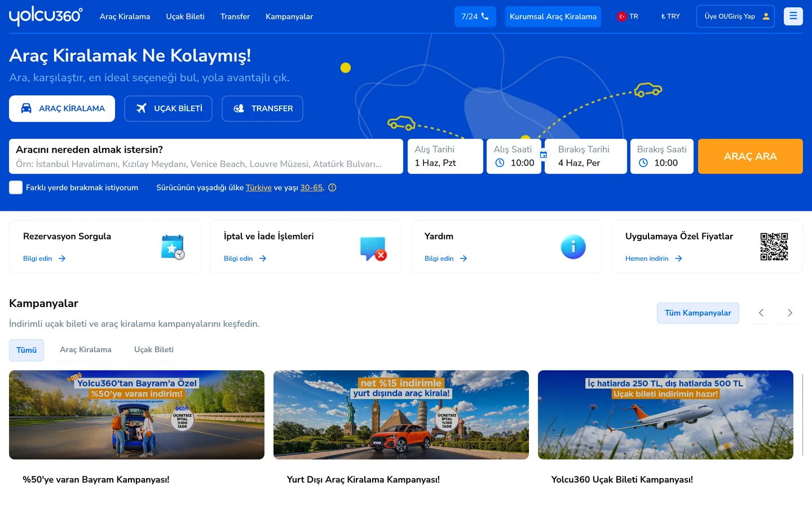Open the Bırakış Tarihi date picker

tap(586, 156)
